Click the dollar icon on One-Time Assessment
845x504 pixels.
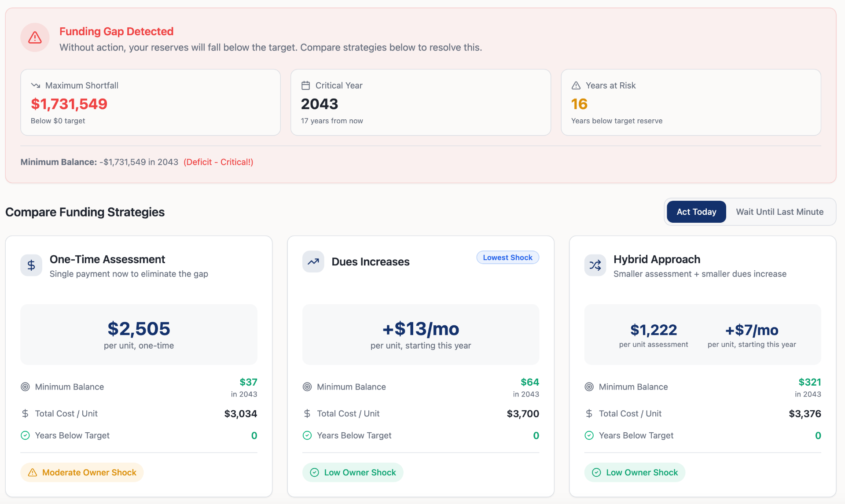31,265
